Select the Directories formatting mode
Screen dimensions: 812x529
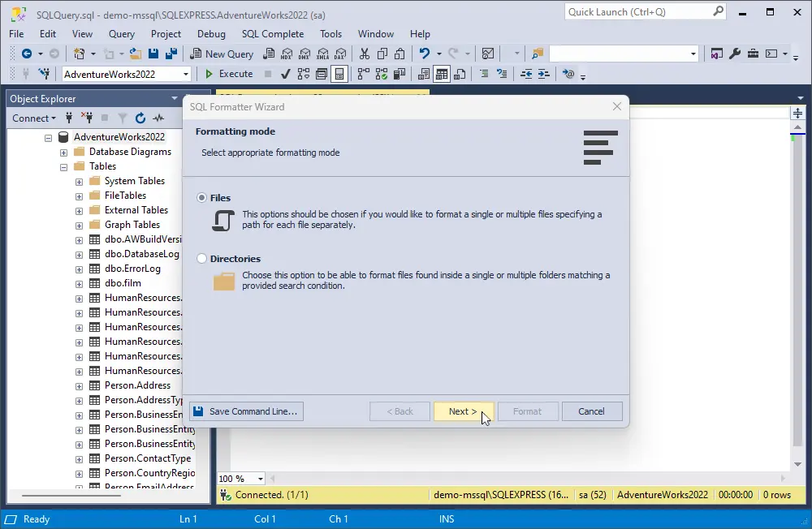(201, 259)
